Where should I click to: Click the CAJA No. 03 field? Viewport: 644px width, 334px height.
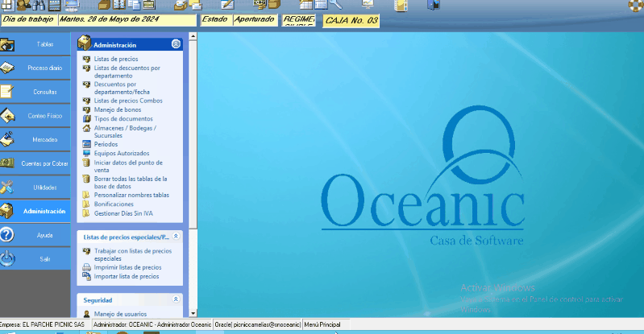coord(351,20)
